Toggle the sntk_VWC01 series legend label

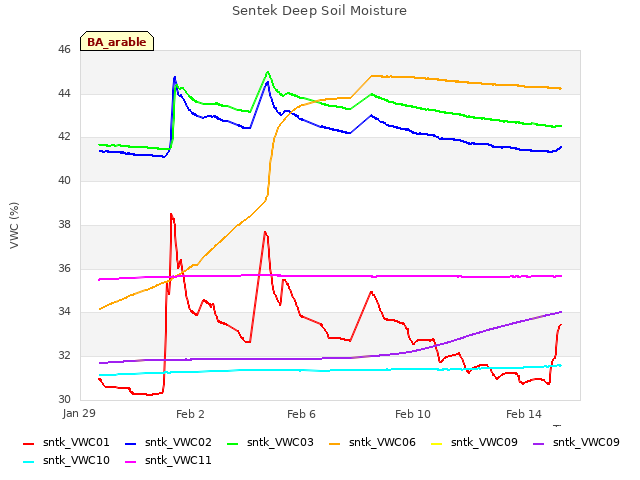click(76, 442)
